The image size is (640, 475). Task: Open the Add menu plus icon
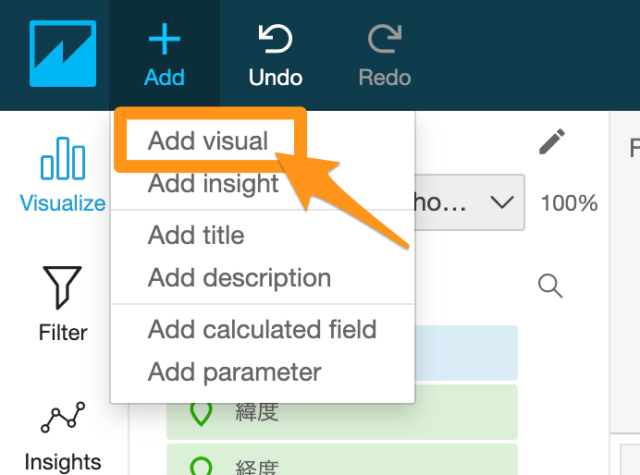pyautogui.click(x=164, y=39)
